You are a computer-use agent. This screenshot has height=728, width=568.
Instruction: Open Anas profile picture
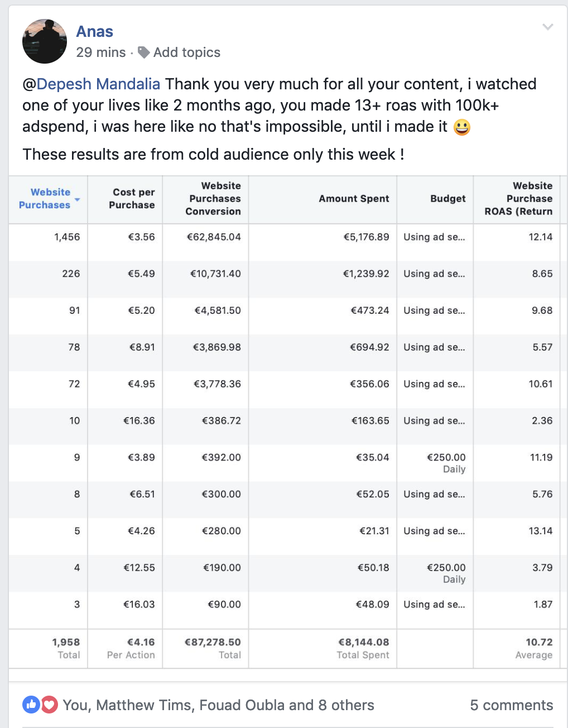click(44, 41)
